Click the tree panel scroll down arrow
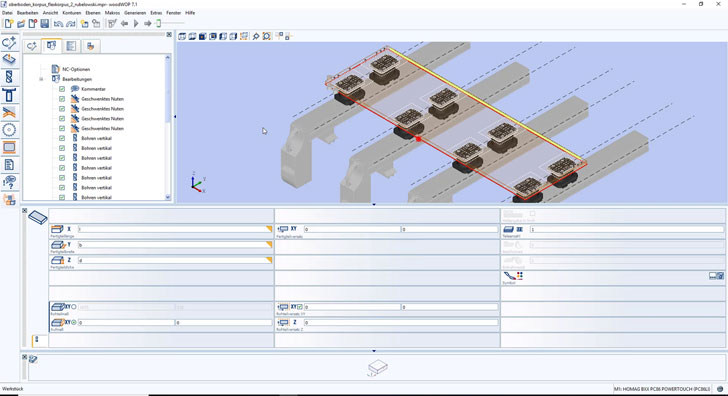Viewport: 728px width, 396px height. point(168,197)
